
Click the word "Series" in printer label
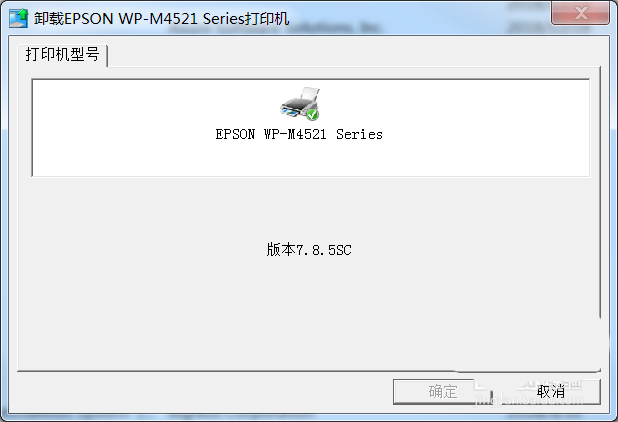(359, 134)
